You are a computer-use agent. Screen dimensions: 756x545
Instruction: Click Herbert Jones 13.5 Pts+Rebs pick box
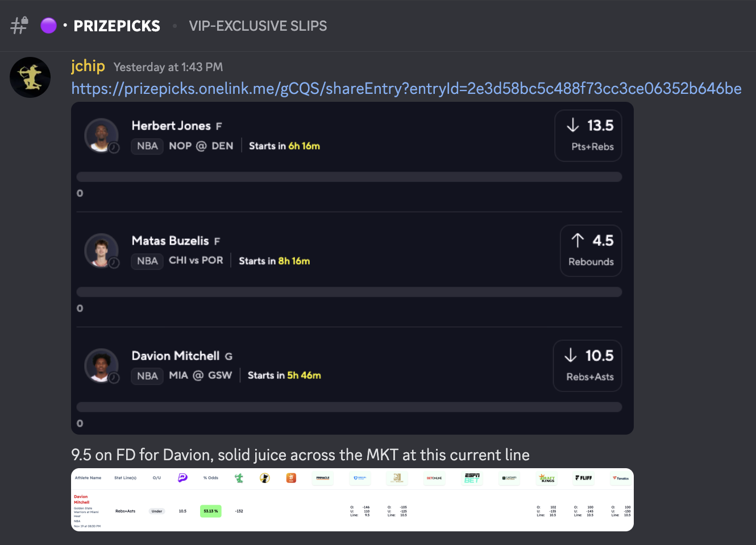point(588,135)
